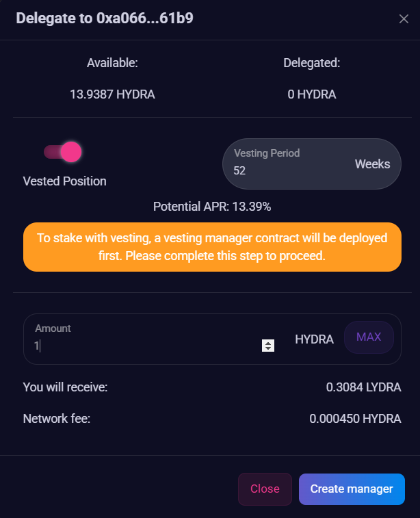Click the 0 HYDRA delegated value
This screenshot has height=518, width=420.
[312, 94]
